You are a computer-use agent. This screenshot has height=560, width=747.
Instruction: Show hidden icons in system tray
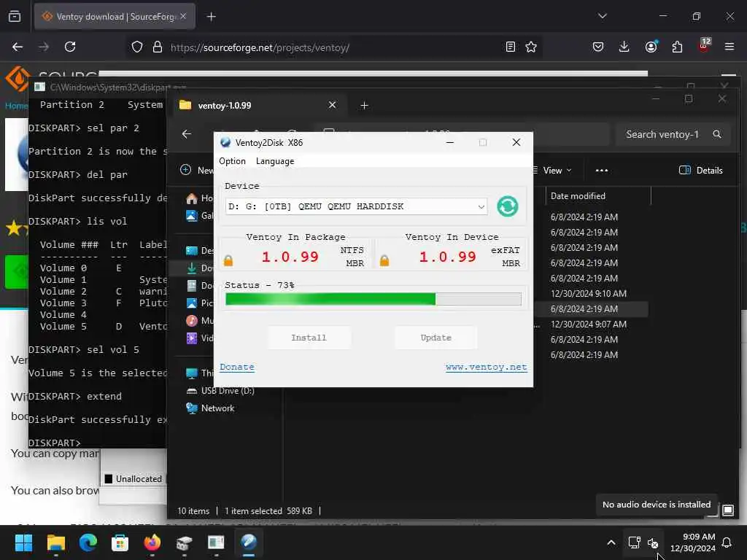point(611,542)
